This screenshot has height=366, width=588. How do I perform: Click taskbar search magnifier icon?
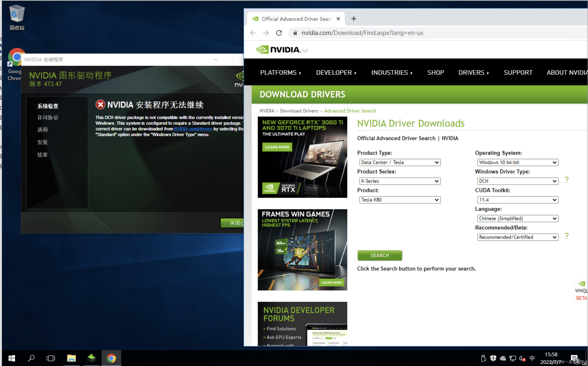(x=31, y=358)
